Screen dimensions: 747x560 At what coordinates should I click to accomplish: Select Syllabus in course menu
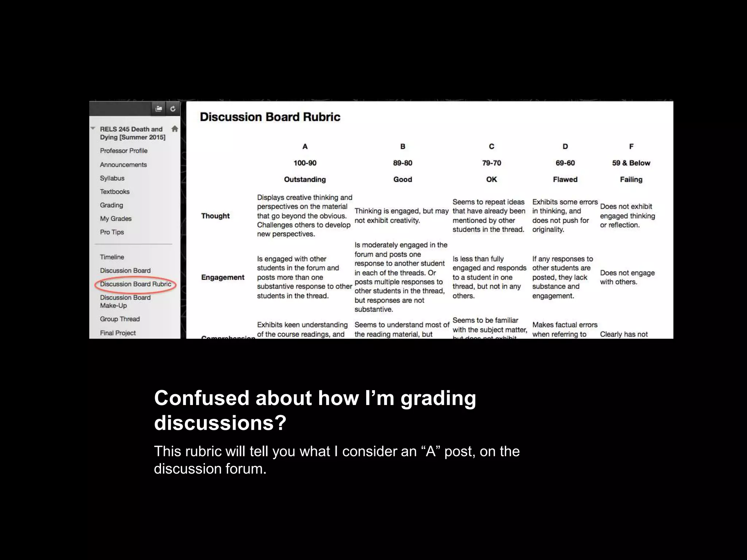(112, 178)
